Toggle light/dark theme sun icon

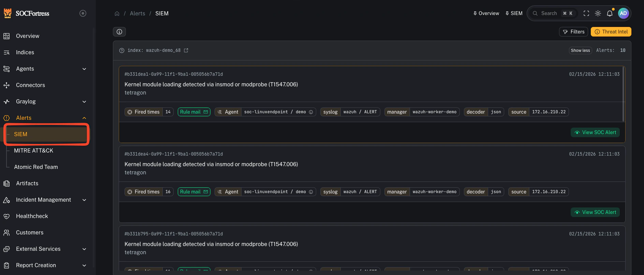pos(598,13)
